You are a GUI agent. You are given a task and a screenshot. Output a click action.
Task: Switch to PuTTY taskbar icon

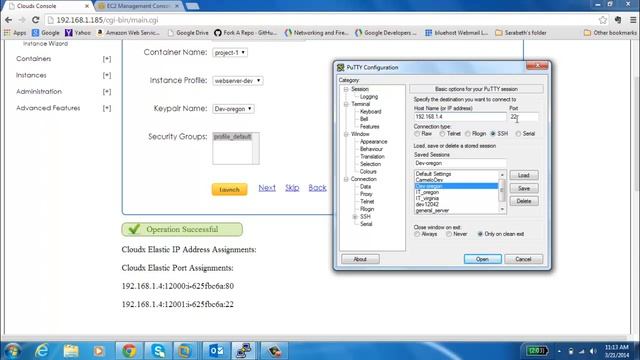(x=244, y=351)
